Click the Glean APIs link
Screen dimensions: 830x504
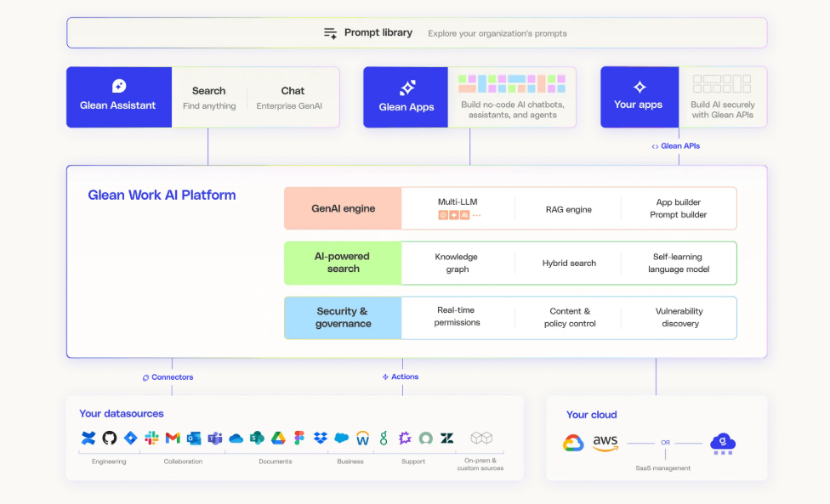coord(676,146)
